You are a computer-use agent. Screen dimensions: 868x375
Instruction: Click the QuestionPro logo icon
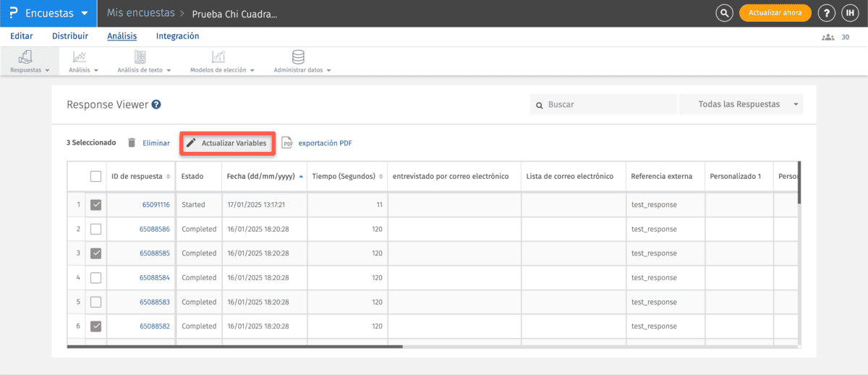[13, 13]
